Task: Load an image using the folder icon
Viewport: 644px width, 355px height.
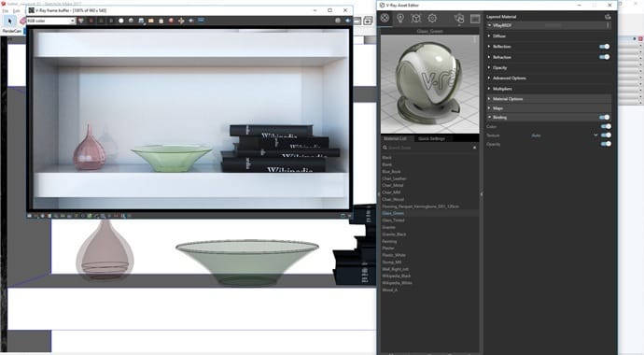Action: click(x=151, y=21)
